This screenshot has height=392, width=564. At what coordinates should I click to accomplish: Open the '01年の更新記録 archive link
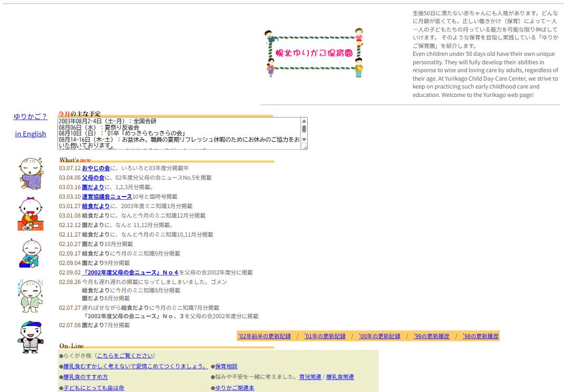(325, 336)
